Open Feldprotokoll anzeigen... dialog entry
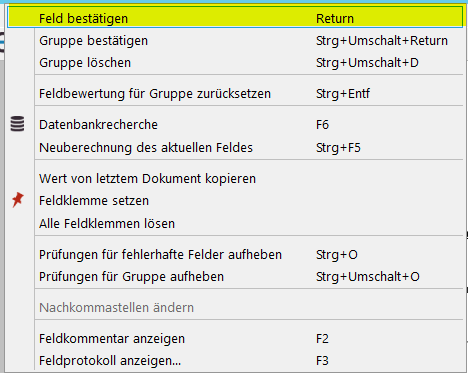The height and width of the screenshot is (373, 468). (x=235, y=361)
